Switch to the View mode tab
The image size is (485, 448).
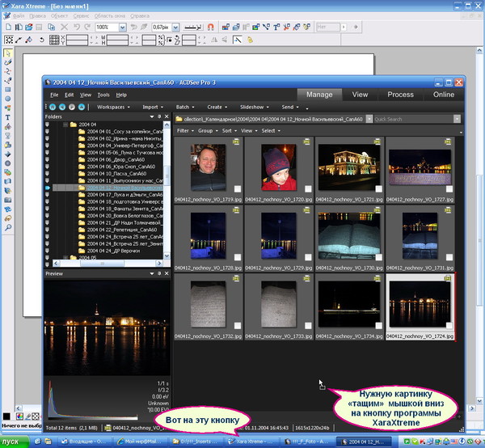360,95
